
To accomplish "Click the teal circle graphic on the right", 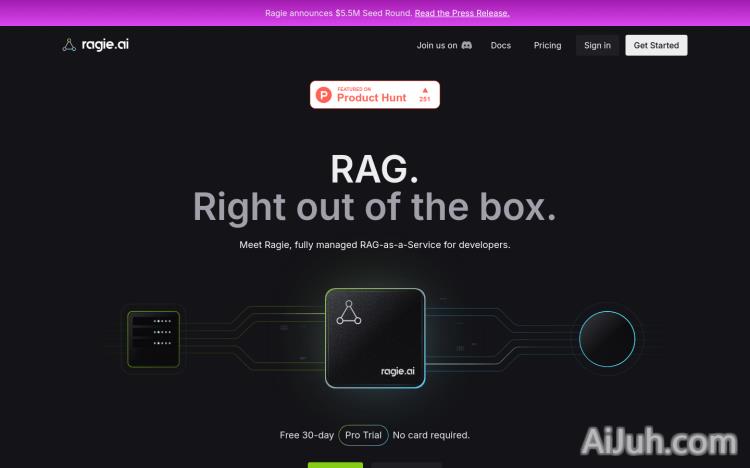I will tap(607, 339).
